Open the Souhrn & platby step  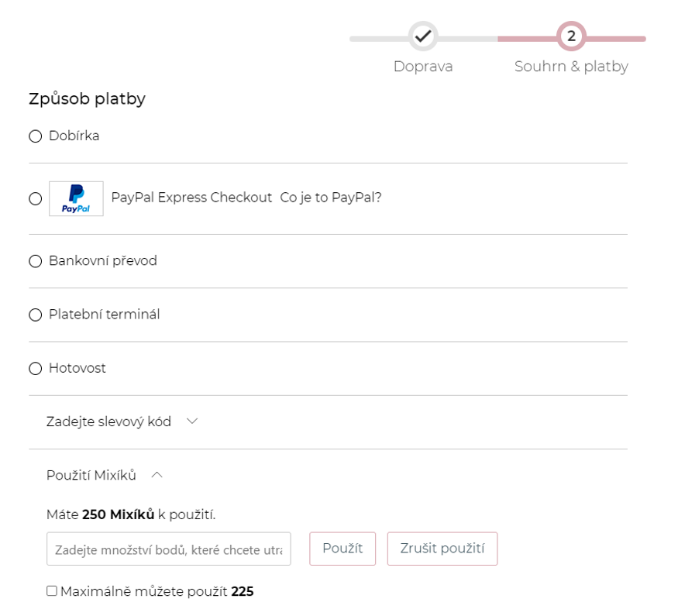point(571,67)
